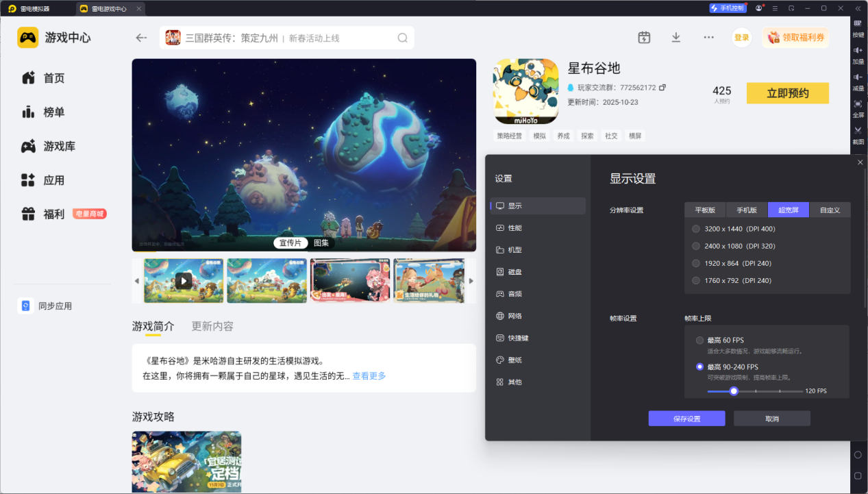Go to 首页 in the sidebar
Image resolution: width=868 pixels, height=494 pixels.
click(x=43, y=78)
